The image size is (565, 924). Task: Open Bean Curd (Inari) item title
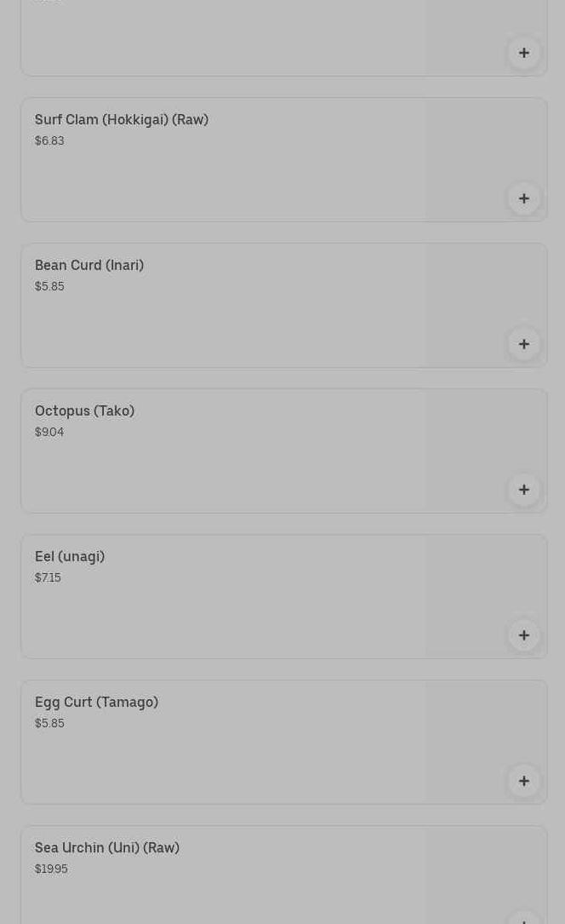[88, 265]
